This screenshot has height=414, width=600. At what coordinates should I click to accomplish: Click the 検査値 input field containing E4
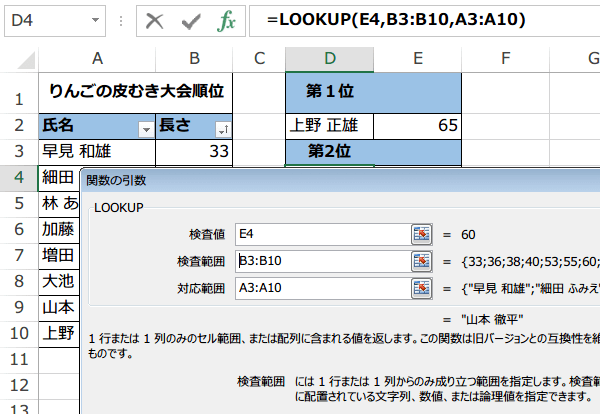[323, 234]
